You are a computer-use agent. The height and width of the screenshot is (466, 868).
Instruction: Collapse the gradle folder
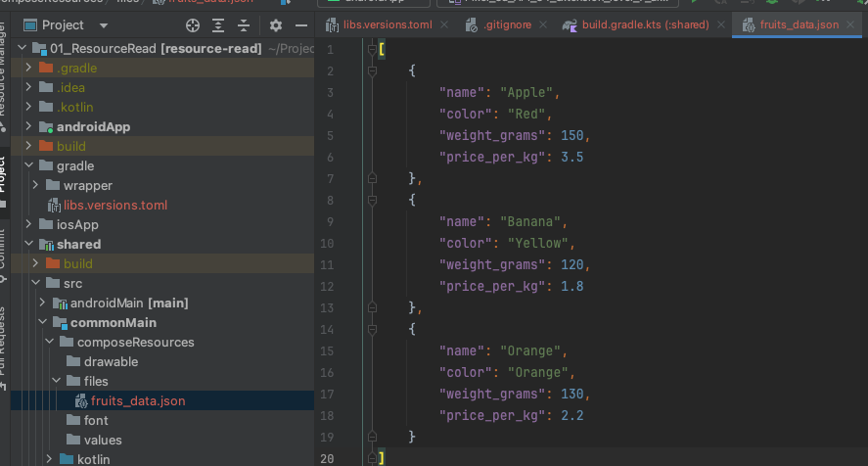tap(28, 165)
